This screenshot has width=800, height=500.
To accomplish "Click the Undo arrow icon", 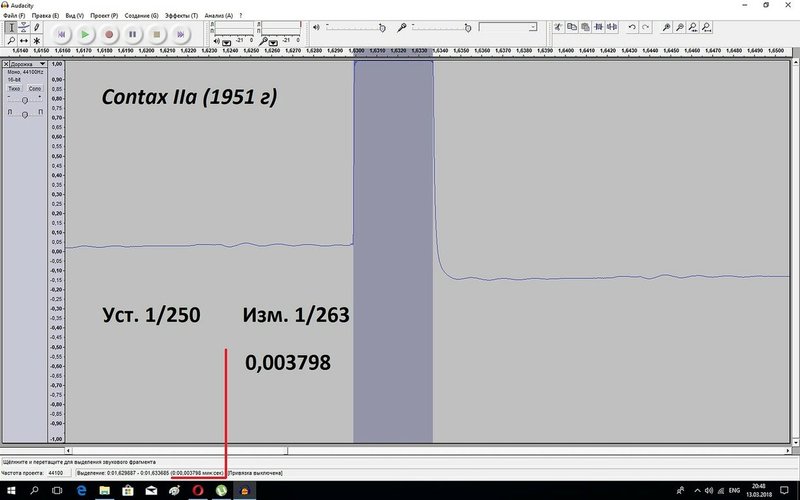I will (x=631, y=27).
